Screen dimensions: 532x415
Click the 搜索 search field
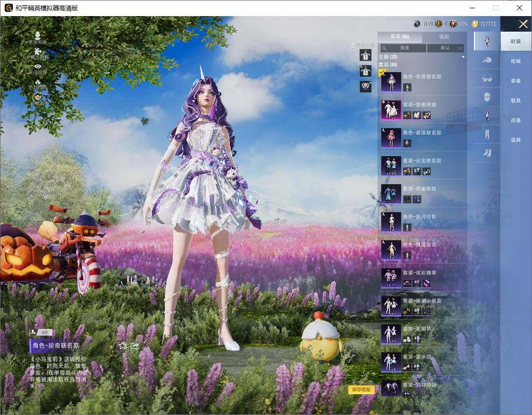402,48
